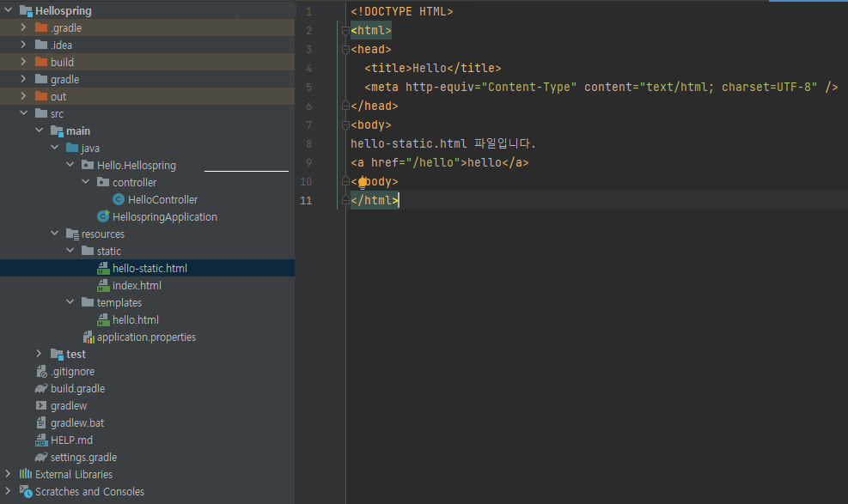The width and height of the screenshot is (848, 504).
Task: Expand the External Libraries arrow
Action: click(8, 474)
